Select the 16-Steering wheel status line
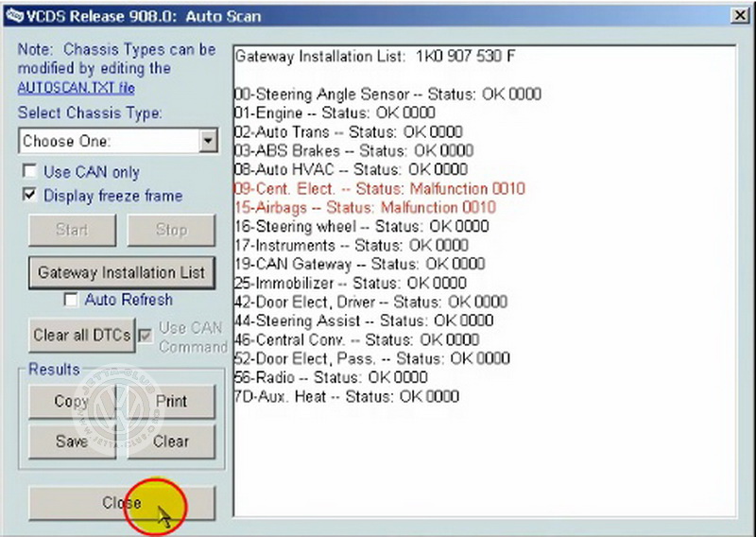756x537 pixels. coord(362,226)
